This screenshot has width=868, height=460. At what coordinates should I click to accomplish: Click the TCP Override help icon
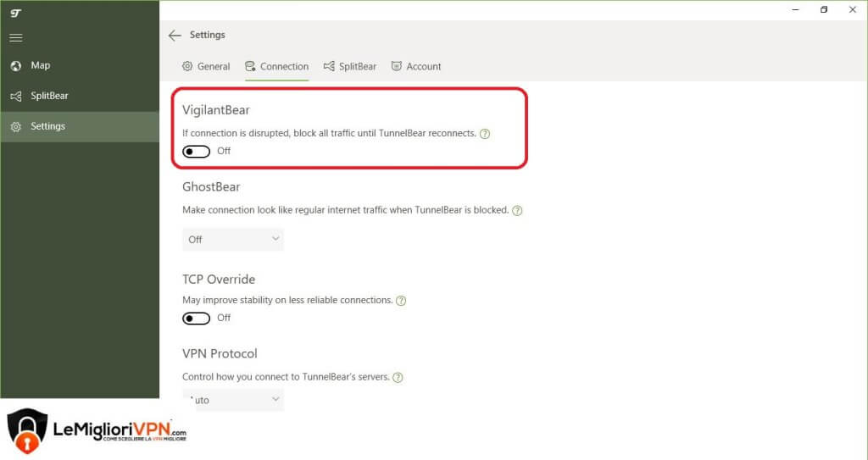[x=401, y=301]
